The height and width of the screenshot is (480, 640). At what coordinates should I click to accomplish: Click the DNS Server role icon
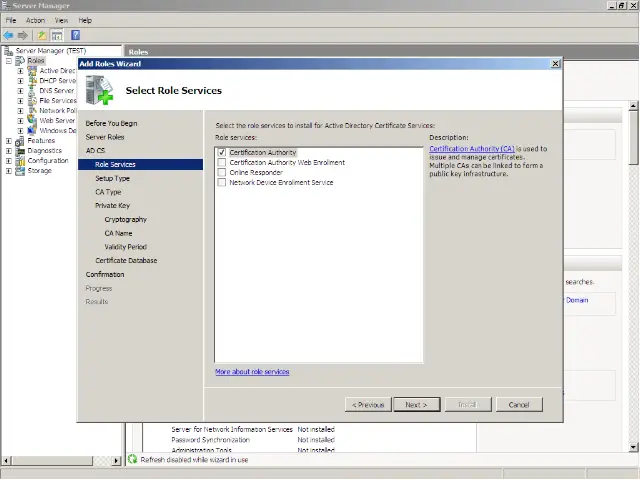coord(32,91)
